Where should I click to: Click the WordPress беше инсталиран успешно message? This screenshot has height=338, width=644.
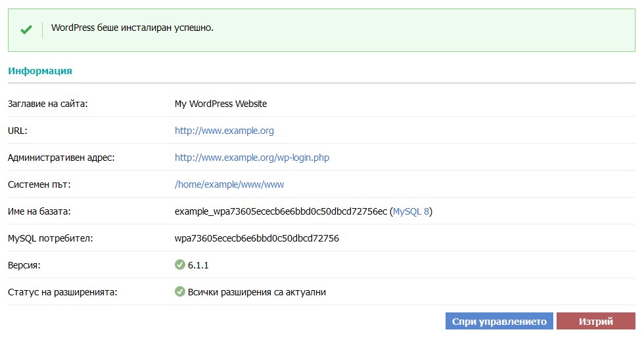tap(132, 28)
